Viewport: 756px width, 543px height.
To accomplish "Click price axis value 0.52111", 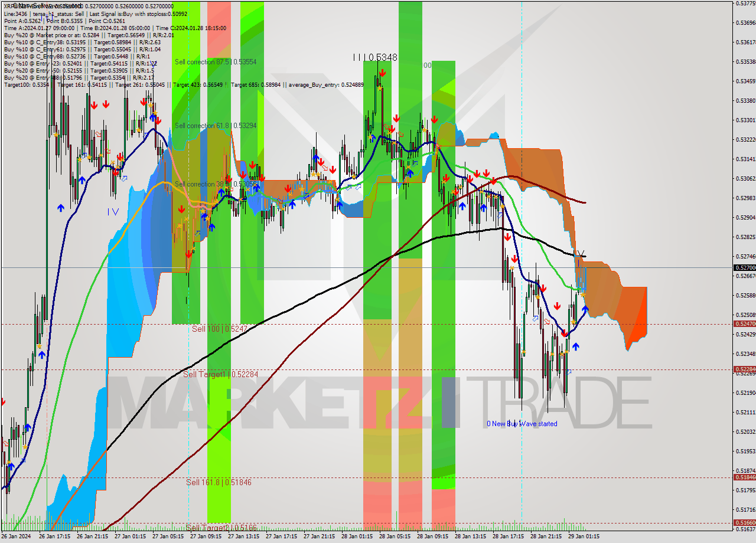I will [745, 412].
